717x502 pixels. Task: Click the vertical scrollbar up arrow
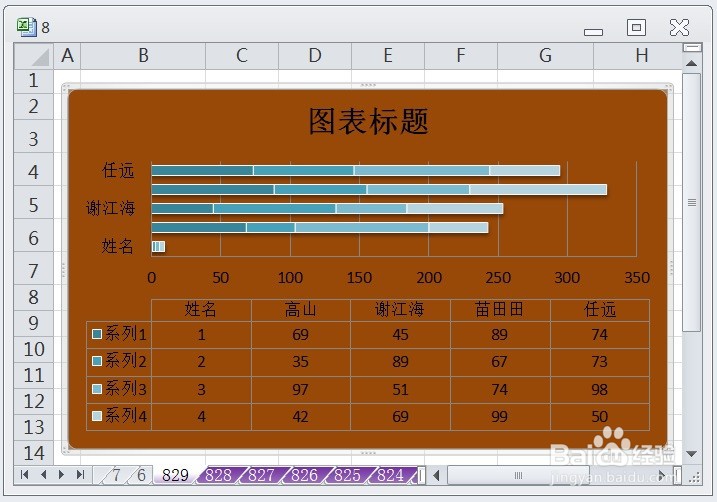pyautogui.click(x=691, y=64)
